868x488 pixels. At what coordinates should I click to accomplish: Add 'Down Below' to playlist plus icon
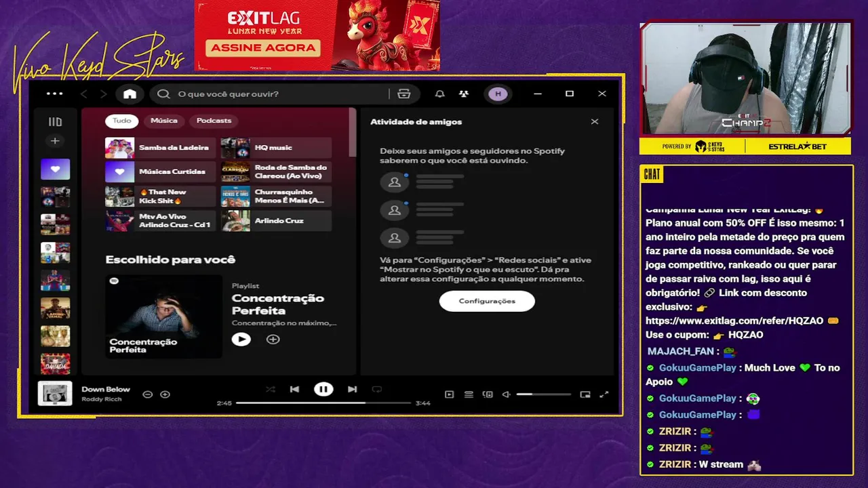tap(165, 394)
